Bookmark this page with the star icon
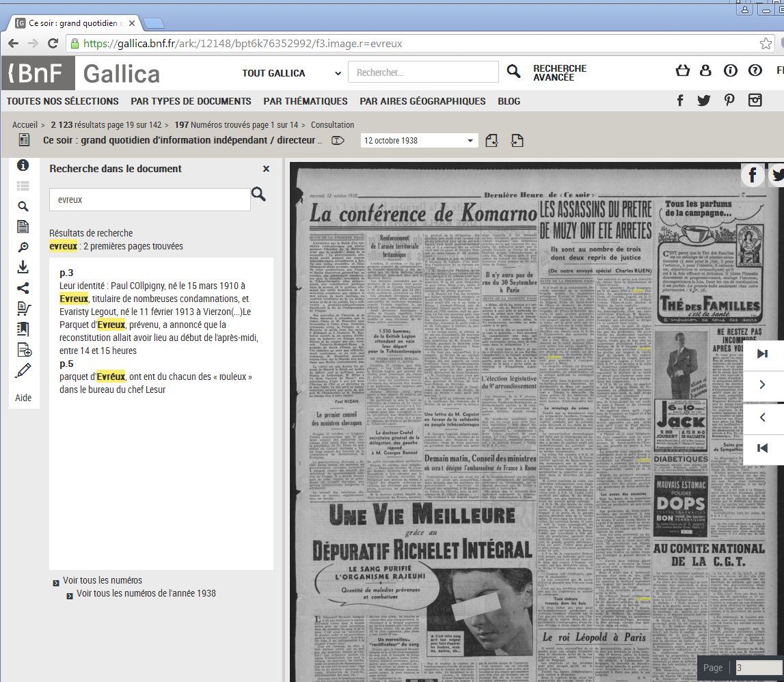The width and height of the screenshot is (784, 682). 766,44
